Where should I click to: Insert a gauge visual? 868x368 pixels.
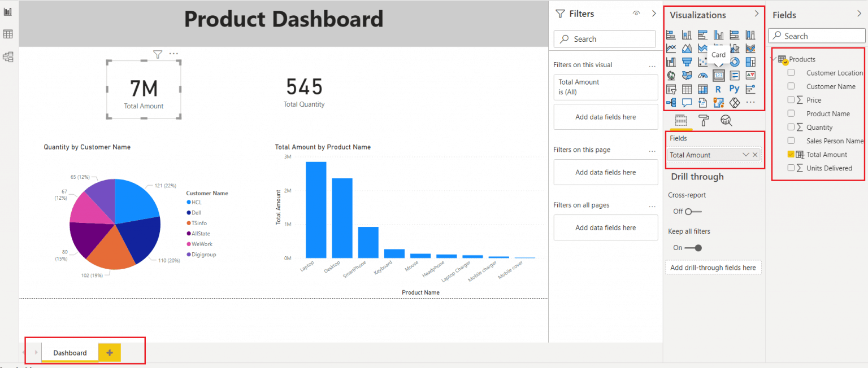point(703,76)
